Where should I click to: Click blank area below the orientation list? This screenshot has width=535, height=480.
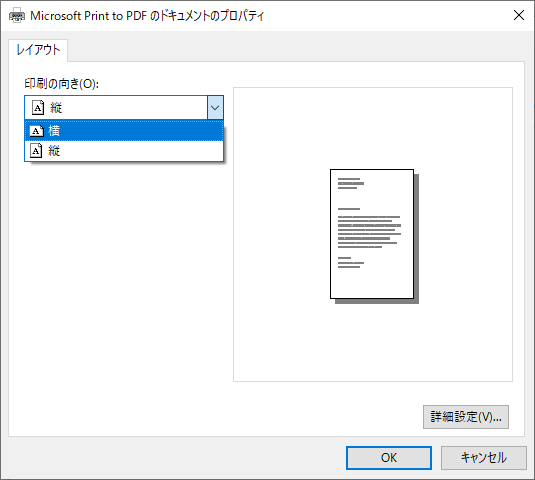click(123, 273)
